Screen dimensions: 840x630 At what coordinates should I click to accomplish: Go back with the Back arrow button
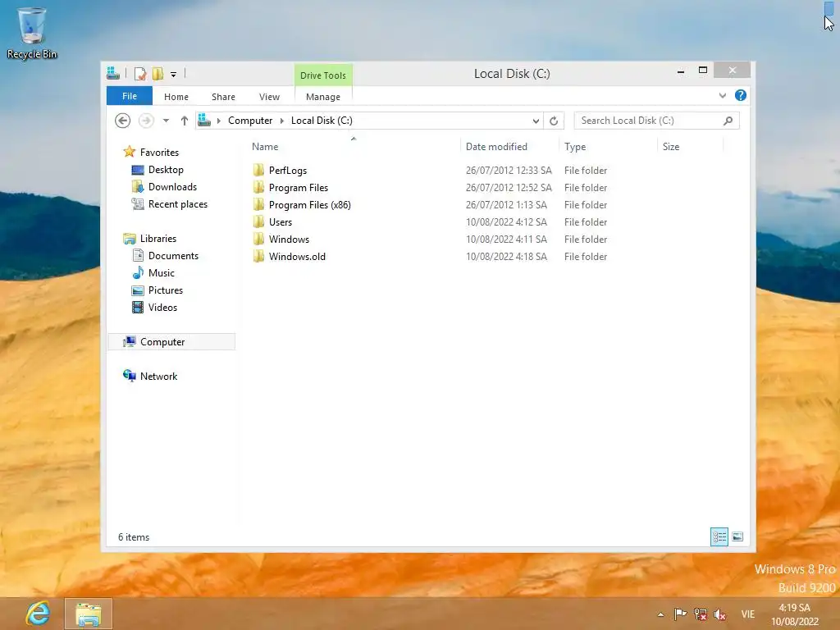123,121
